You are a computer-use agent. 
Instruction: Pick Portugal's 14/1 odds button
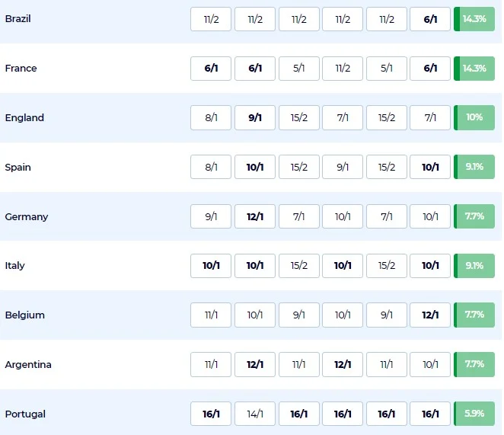point(255,414)
